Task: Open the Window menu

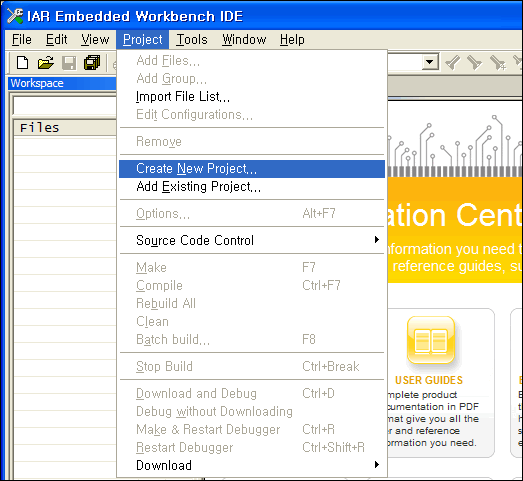Action: coord(244,40)
